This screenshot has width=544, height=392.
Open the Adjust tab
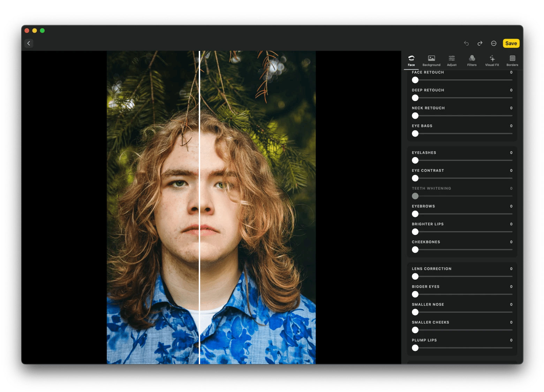click(x=452, y=61)
